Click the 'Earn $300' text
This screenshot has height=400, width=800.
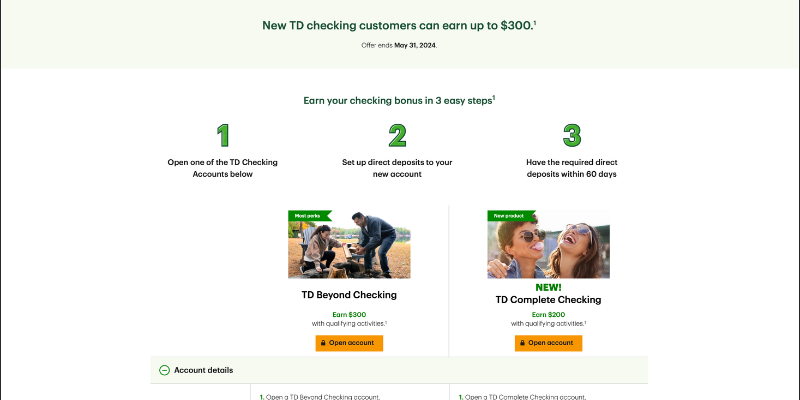pos(349,314)
